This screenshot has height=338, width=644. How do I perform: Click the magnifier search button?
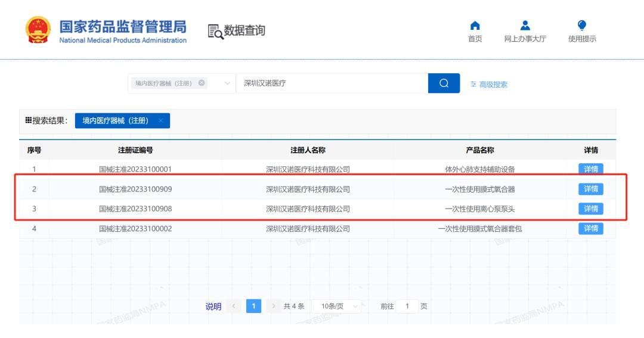tap(444, 83)
